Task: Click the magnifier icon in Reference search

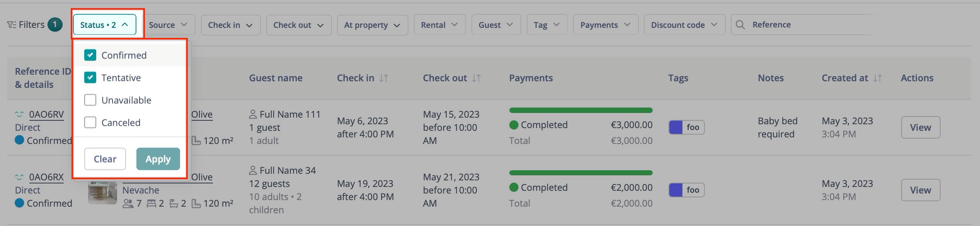Action: click(x=740, y=24)
